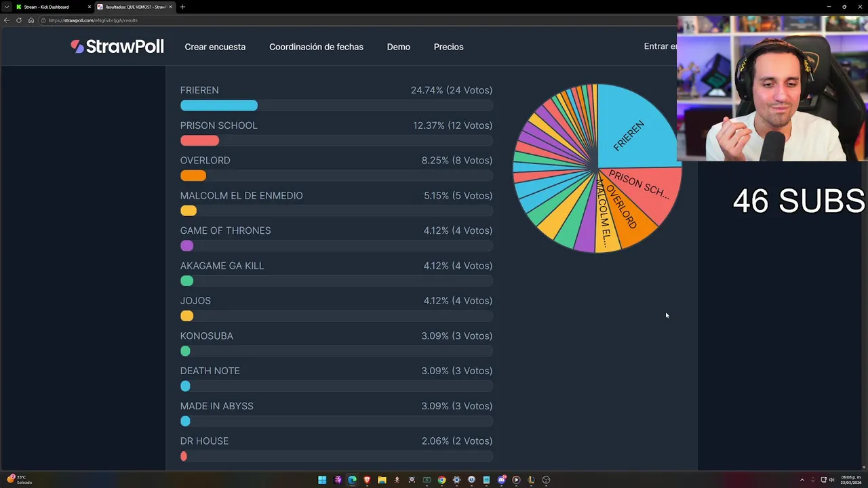The image size is (868, 488).
Task: Click the webcam overlay of the streamer
Action: 772,88
